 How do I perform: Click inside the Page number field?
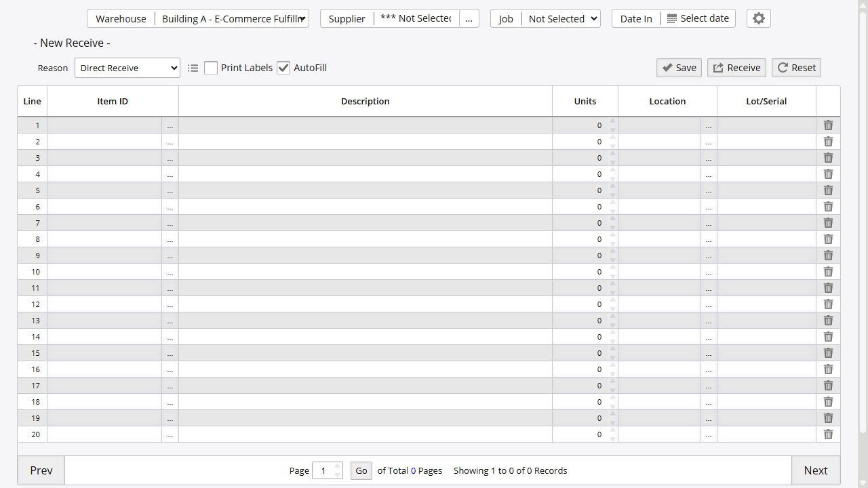(323, 470)
